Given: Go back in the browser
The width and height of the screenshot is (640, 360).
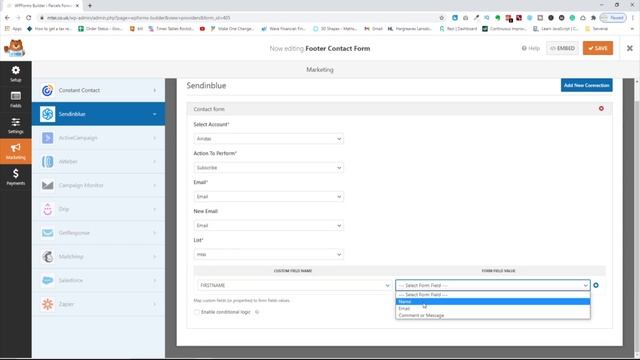Looking at the screenshot, I should (7, 18).
